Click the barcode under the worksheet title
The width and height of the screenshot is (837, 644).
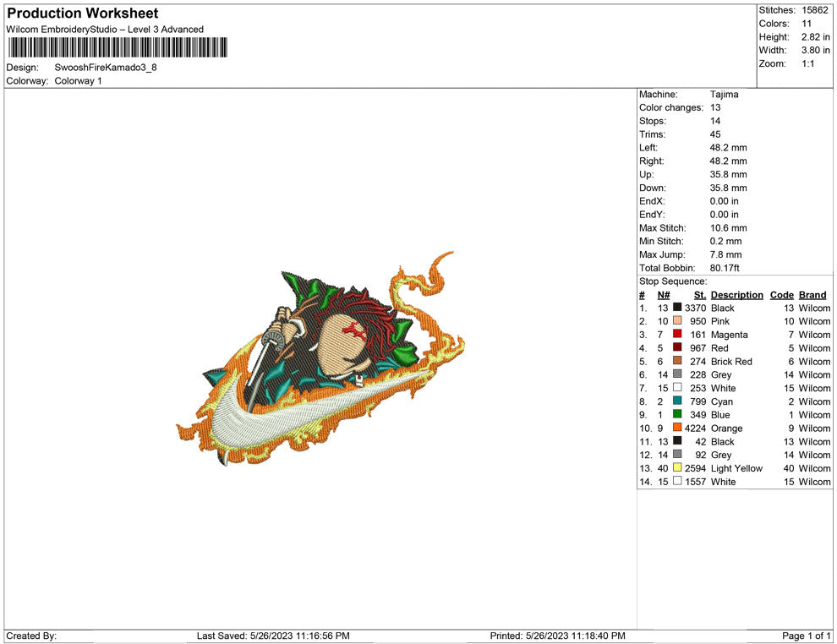point(118,47)
